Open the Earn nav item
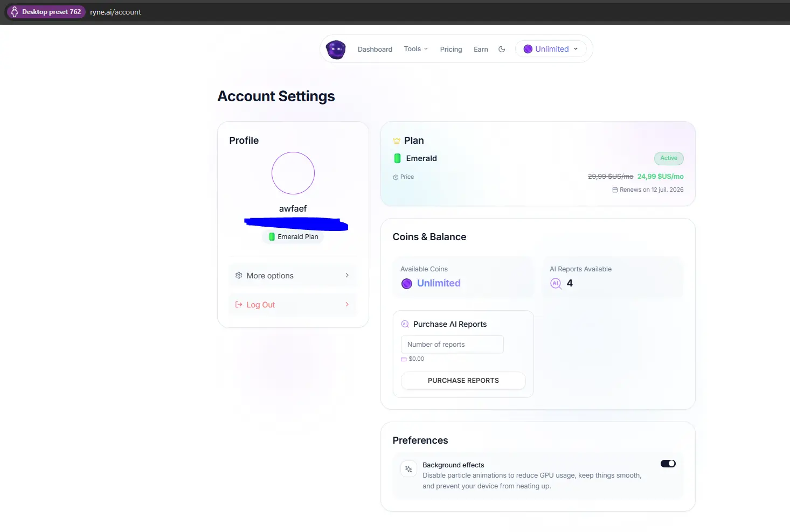 pos(481,50)
